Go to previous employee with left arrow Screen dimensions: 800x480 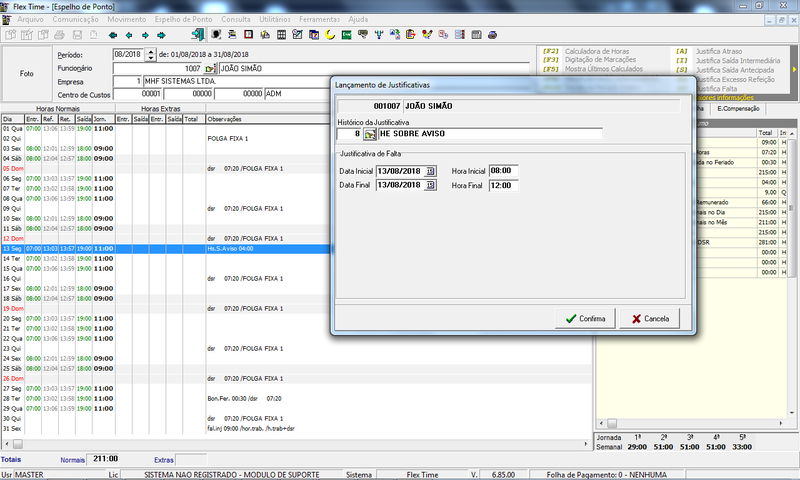pyautogui.click(x=129, y=35)
